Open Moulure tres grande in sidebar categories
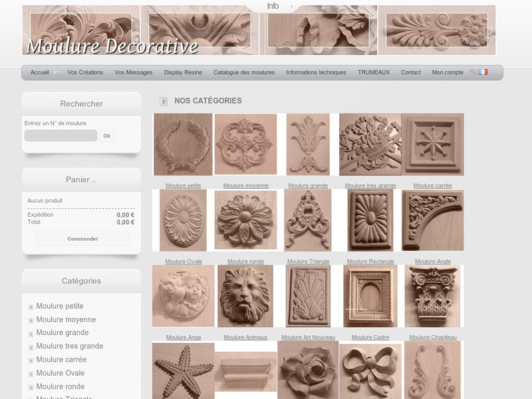Image resolution: width=532 pixels, height=399 pixels. (70, 346)
